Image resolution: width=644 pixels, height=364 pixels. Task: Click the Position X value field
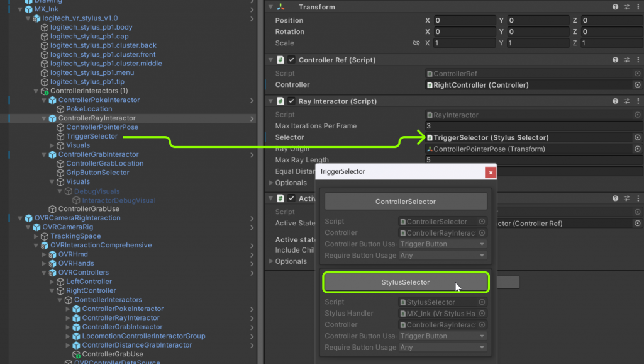[465, 20]
